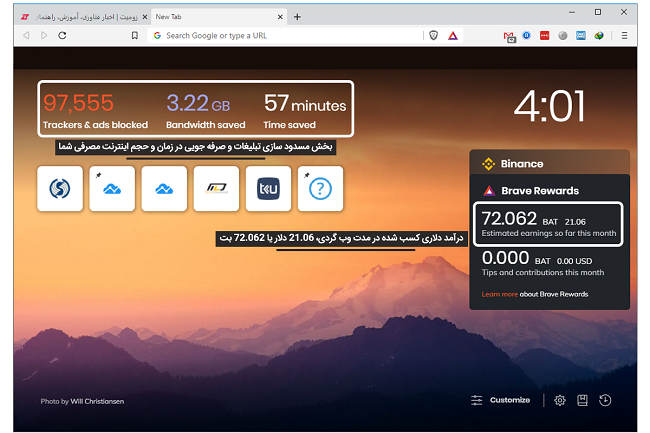Open history clock icon at bottom right
The width and height of the screenshot is (650, 433).
pos(605,400)
